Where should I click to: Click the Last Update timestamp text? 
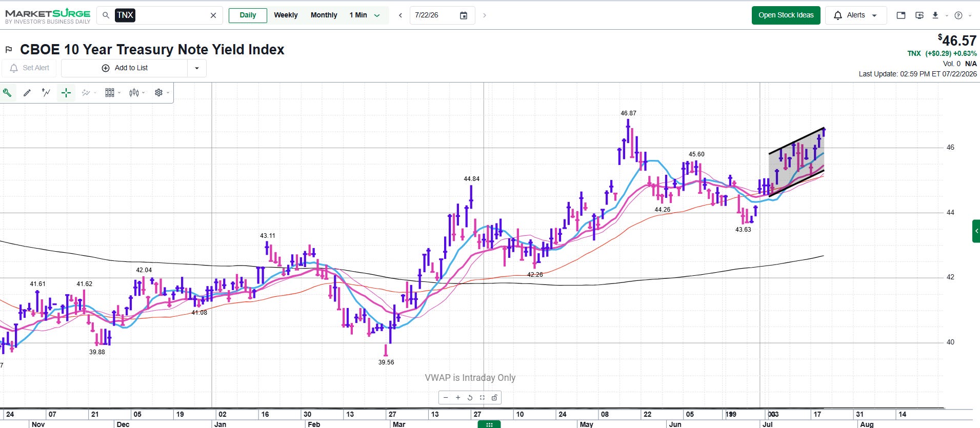918,74
